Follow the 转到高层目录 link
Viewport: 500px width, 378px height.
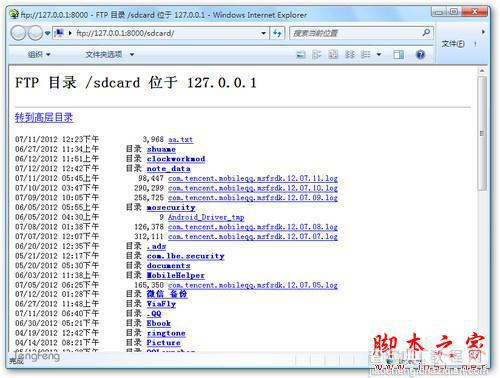(44, 117)
